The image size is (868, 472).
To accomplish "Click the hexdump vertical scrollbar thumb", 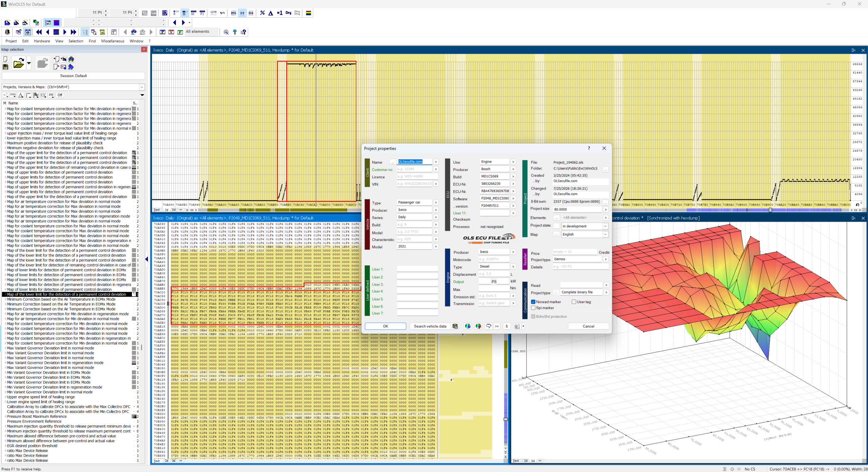I will coord(506,419).
